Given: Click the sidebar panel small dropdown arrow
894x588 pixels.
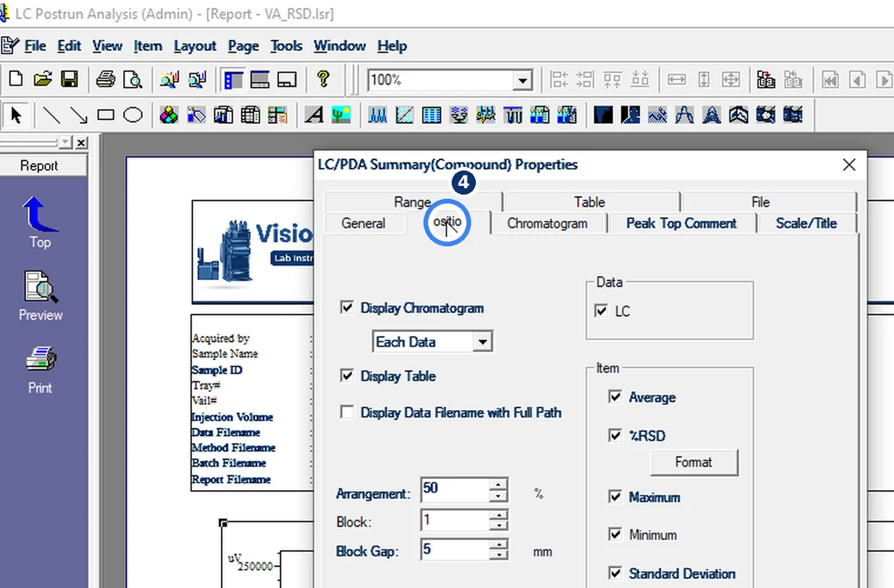Looking at the screenshot, I should point(66,142).
